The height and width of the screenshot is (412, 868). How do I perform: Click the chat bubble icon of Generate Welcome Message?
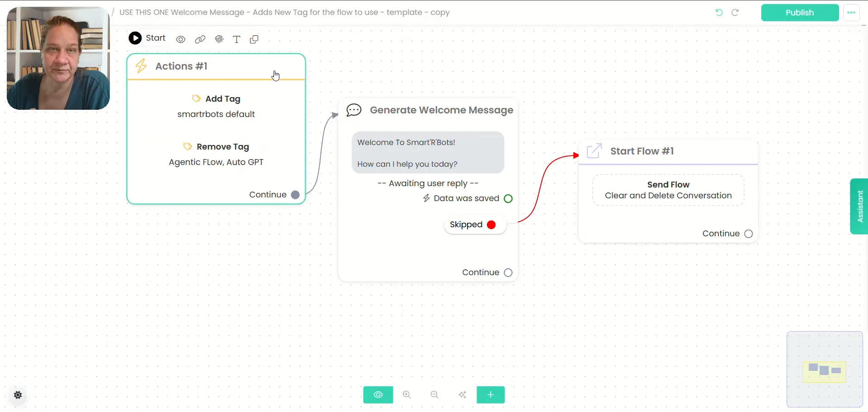354,110
